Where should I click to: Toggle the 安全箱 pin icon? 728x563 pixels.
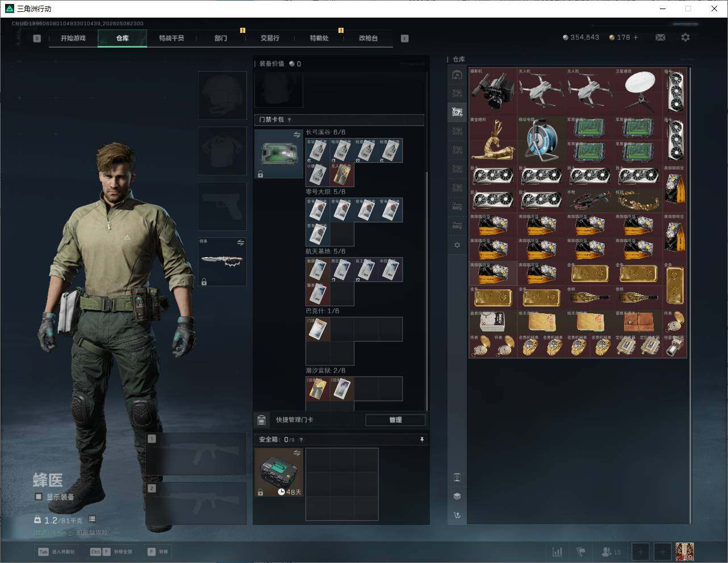click(x=421, y=439)
